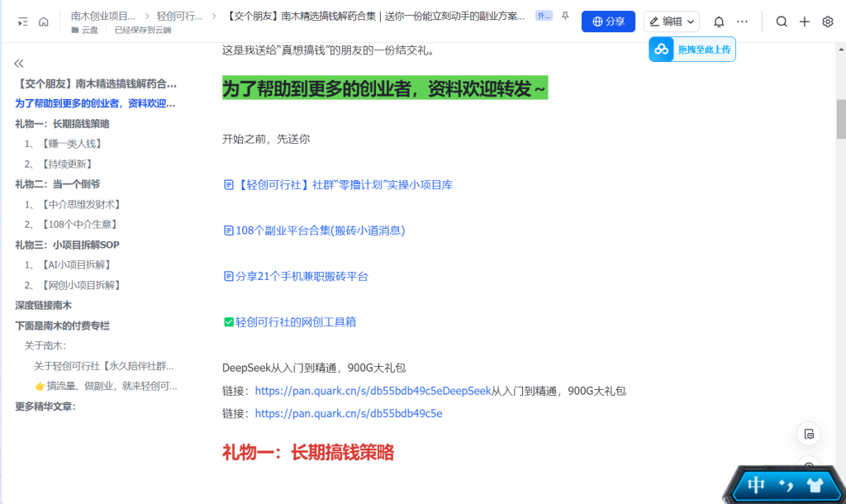Screen dimensions: 846x504
Task: Collapse the outline panel with double chevron
Action: 19,64
